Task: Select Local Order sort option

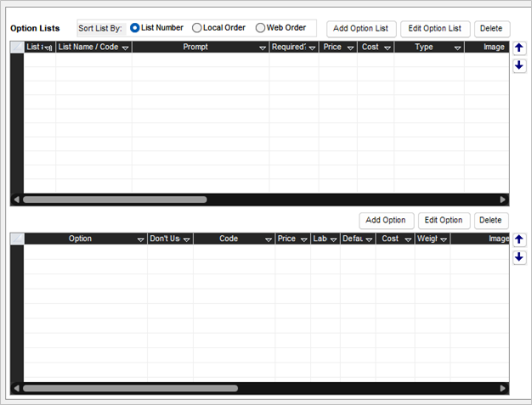Action: point(197,28)
